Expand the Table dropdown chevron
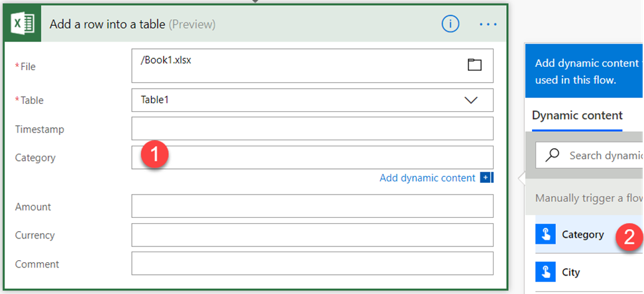644x294 pixels. (x=471, y=100)
